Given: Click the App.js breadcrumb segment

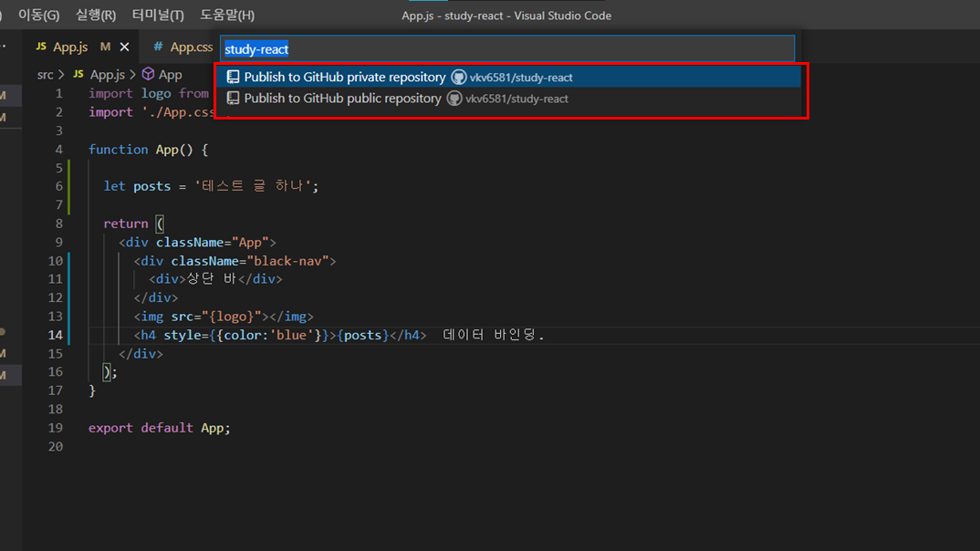Looking at the screenshot, I should (x=107, y=75).
